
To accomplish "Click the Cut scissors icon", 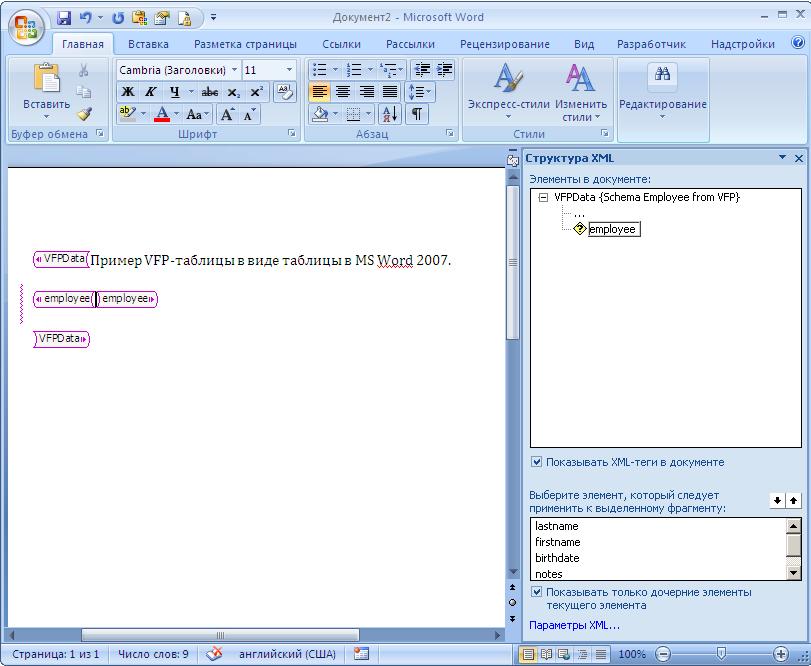I will coord(84,70).
